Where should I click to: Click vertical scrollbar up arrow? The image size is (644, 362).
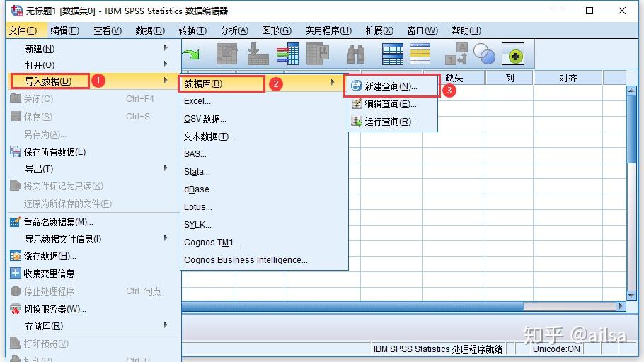click(x=631, y=90)
